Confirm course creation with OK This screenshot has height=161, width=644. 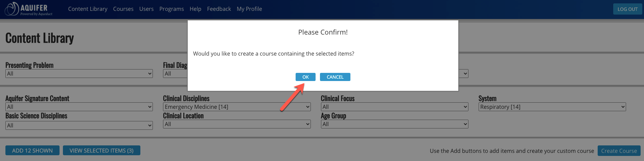click(x=305, y=77)
